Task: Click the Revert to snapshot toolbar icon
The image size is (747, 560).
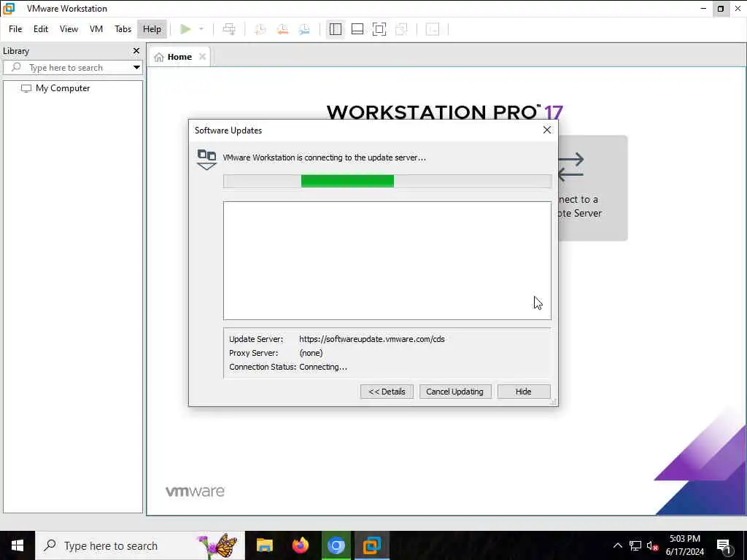Action: coord(282,29)
